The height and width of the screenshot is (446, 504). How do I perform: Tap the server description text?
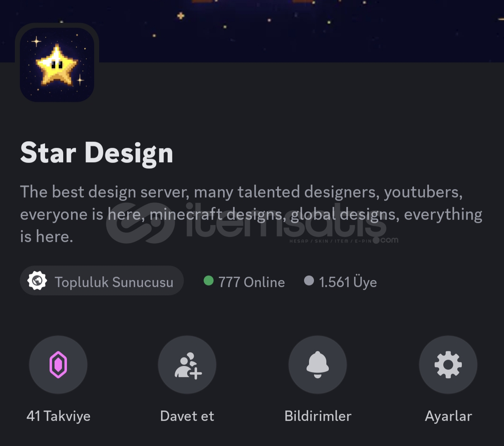point(251,214)
